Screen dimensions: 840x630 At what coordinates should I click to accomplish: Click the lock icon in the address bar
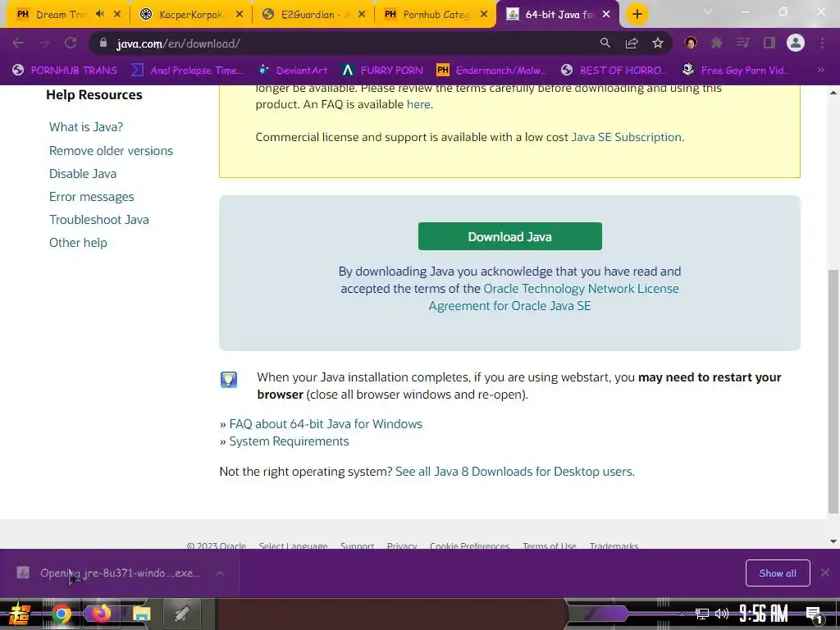pos(103,43)
